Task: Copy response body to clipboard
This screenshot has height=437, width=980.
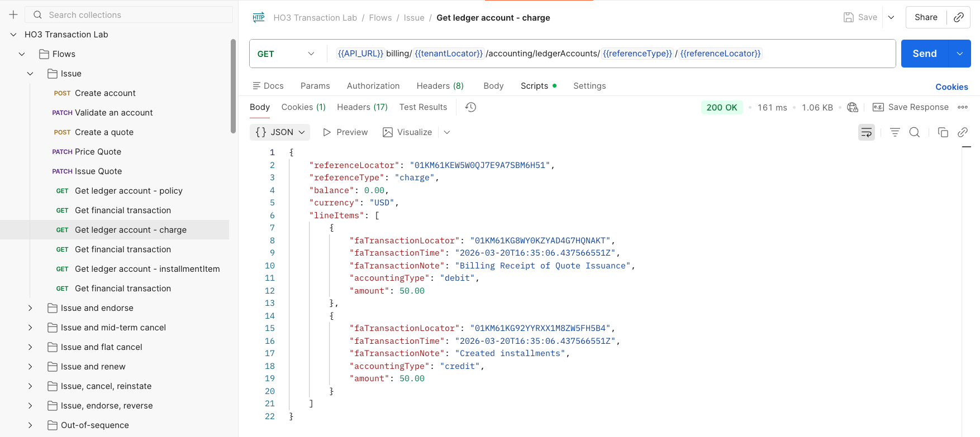Action: tap(943, 132)
